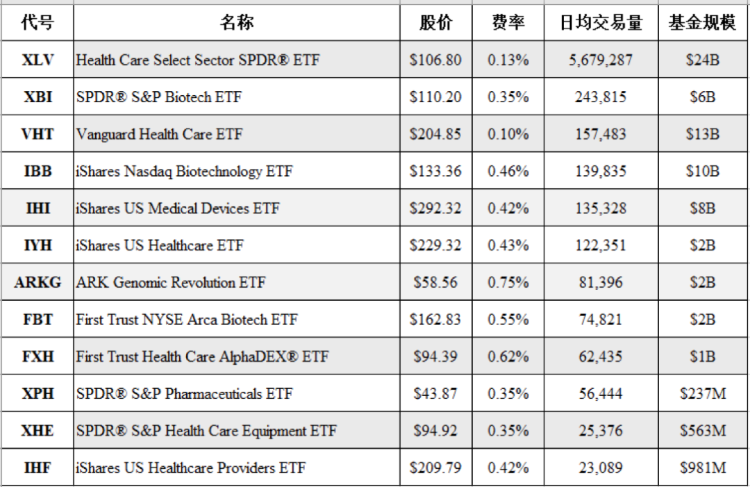This screenshot has width=750, height=487.
Task: Click the 日均交易量 column header
Action: [599, 23]
